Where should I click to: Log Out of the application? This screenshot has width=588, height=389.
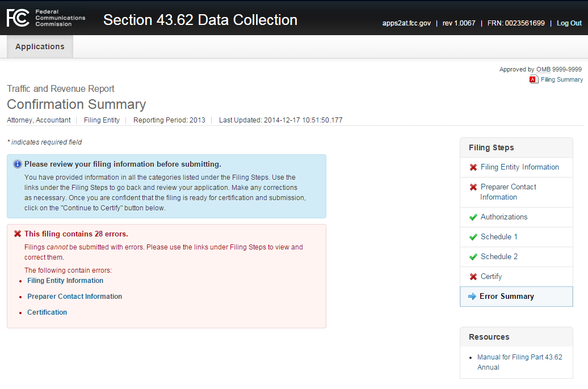[569, 23]
